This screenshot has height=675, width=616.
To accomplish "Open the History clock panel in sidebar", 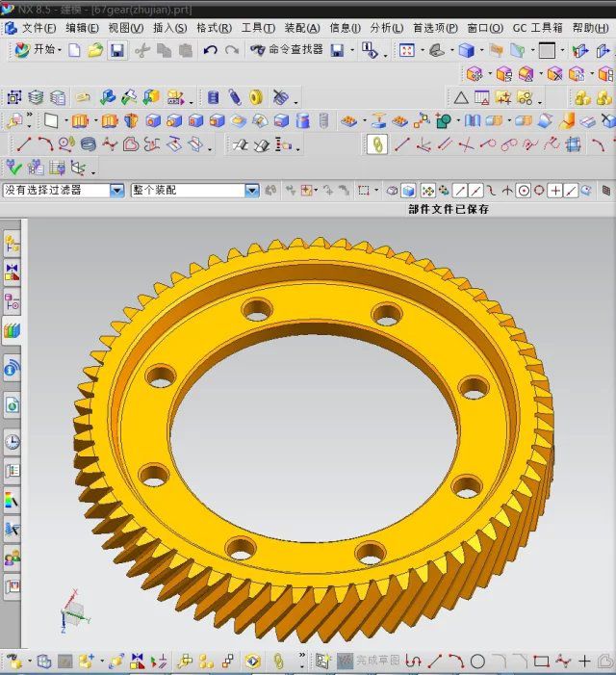I will point(13,442).
